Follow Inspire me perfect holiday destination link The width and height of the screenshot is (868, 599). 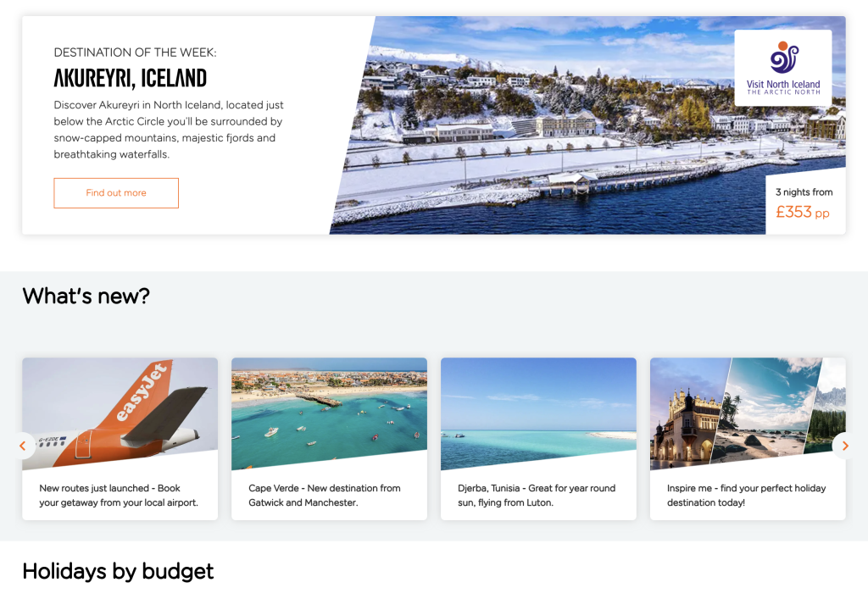point(746,496)
